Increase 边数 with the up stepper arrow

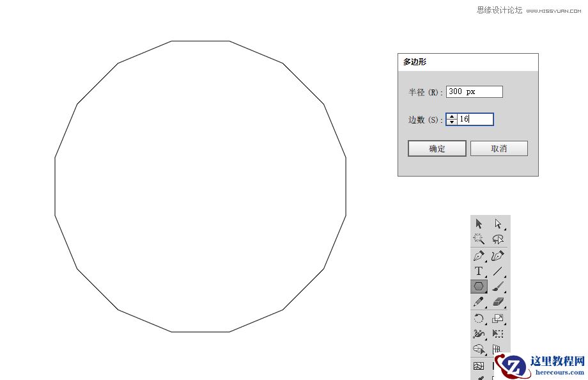pos(452,116)
